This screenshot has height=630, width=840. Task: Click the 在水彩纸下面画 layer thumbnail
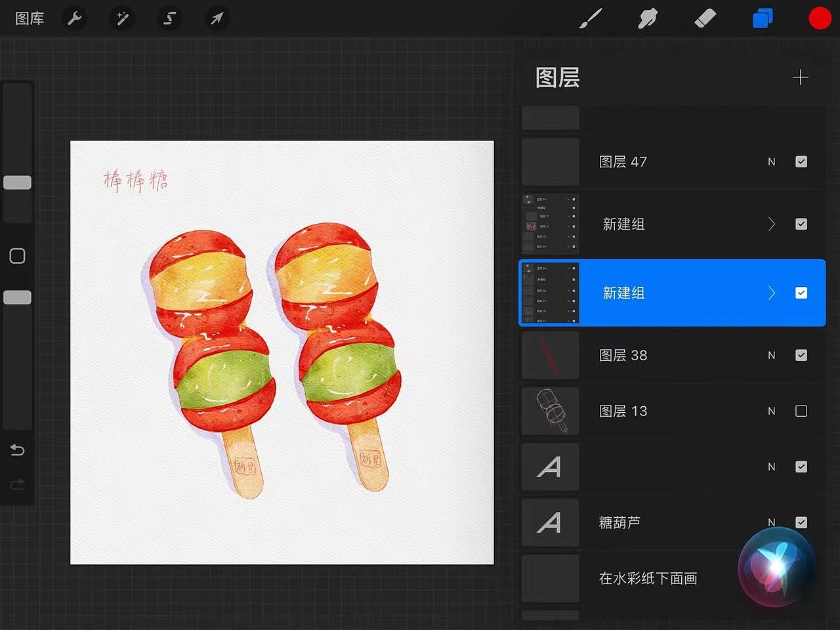(x=551, y=578)
